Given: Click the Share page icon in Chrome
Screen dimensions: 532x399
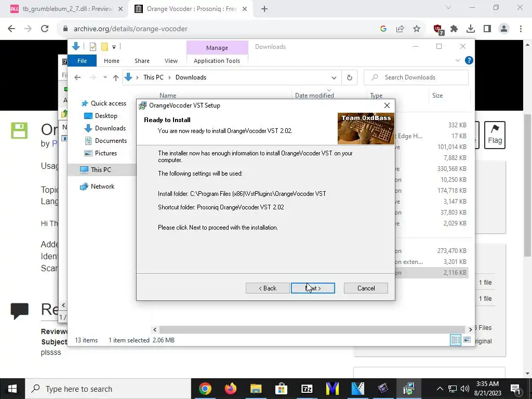Looking at the screenshot, I should 400,29.
